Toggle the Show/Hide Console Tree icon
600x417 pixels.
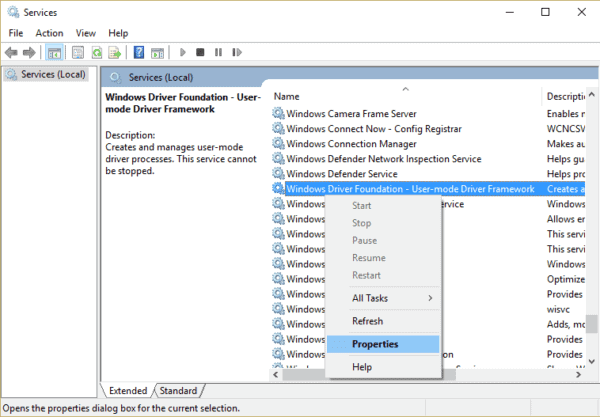click(x=54, y=52)
